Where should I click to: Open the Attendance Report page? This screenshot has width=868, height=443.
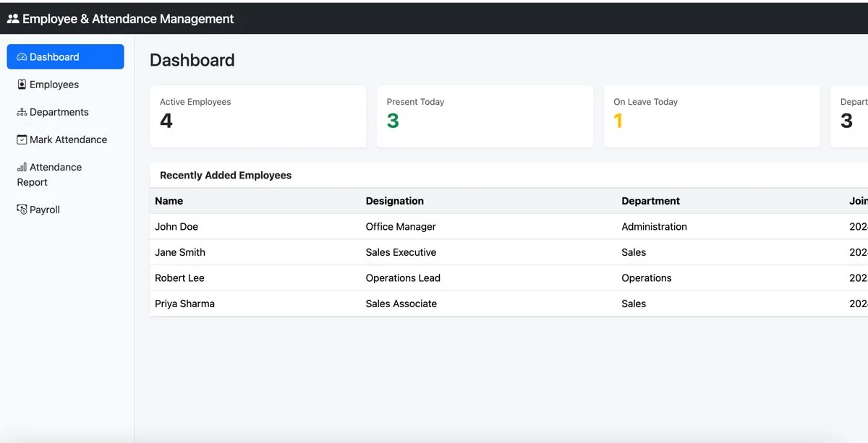tap(66, 175)
